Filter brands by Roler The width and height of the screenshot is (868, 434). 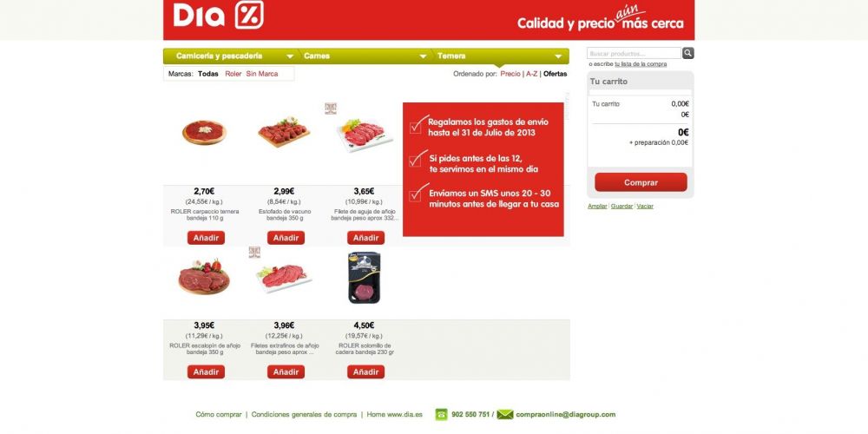233,74
